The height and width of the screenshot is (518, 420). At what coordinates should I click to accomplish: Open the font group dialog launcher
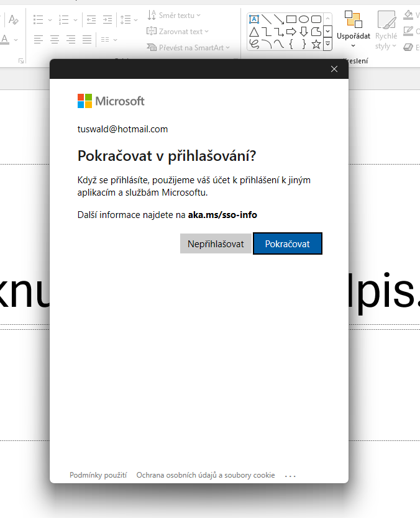(21, 60)
